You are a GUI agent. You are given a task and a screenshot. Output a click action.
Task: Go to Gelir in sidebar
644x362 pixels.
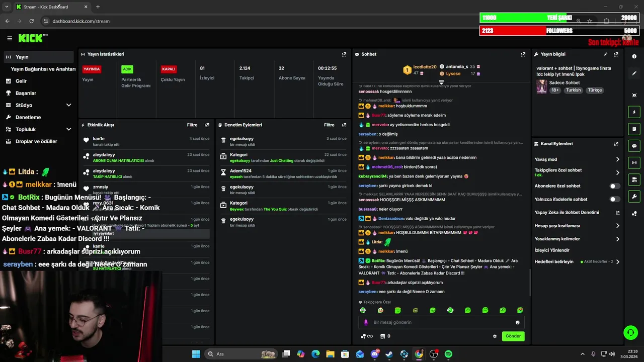point(39,81)
